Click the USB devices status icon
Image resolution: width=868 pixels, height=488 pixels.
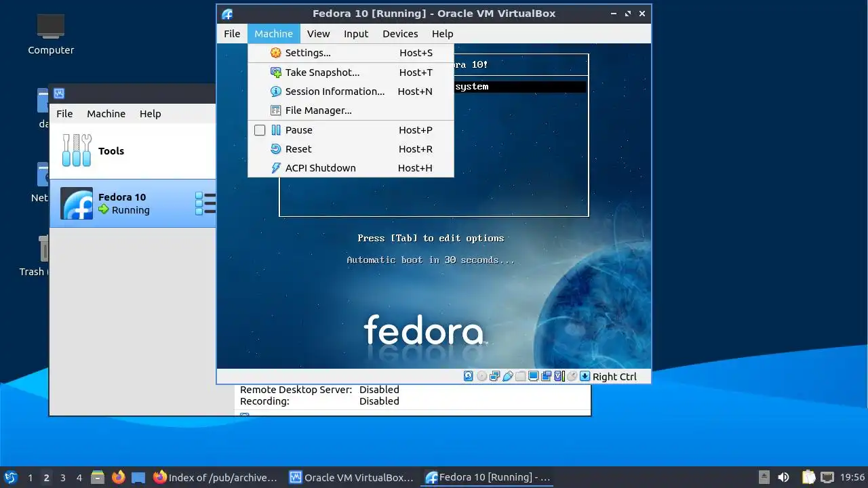pyautogui.click(x=507, y=376)
